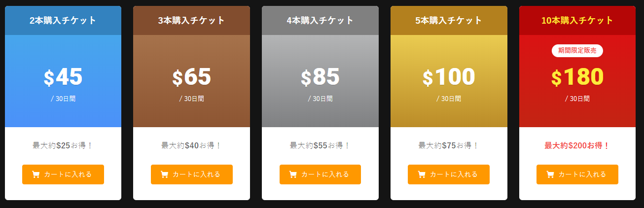Click the $180 price in the red card
The width and height of the screenshot is (644, 208).
tap(577, 77)
